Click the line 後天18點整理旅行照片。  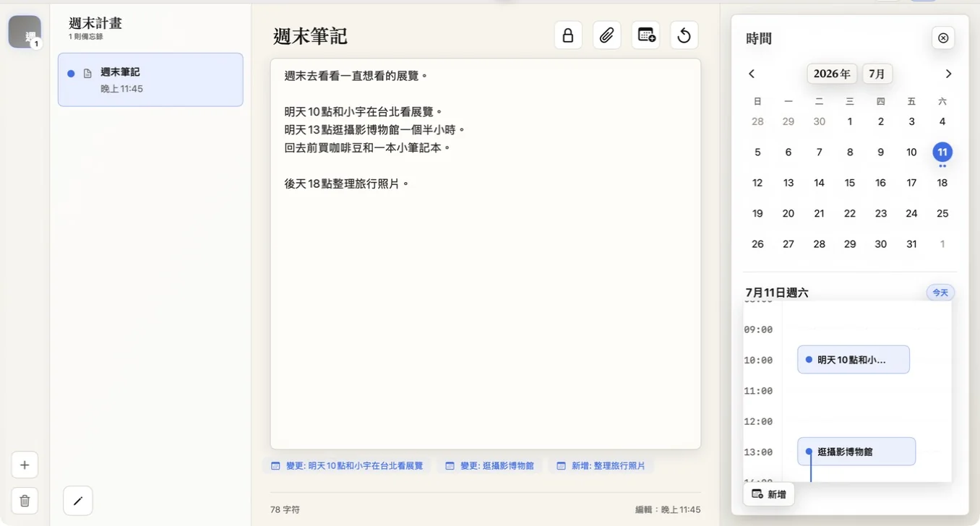pos(348,184)
